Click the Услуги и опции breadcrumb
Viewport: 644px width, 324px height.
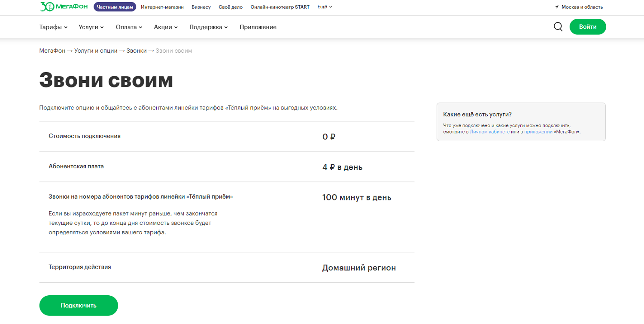(x=96, y=51)
